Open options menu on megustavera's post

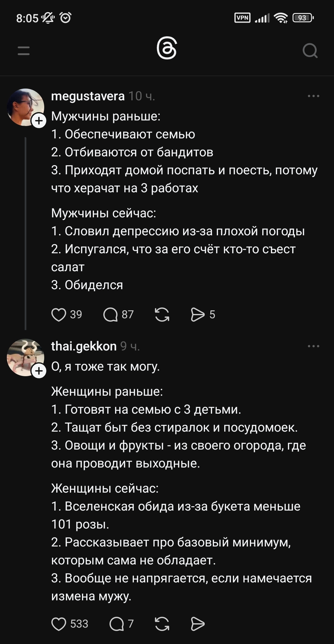tap(313, 96)
